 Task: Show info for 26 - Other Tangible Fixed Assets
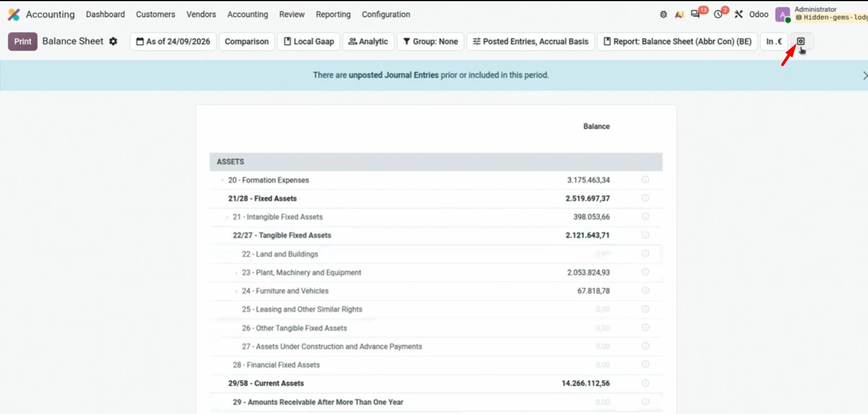645,328
